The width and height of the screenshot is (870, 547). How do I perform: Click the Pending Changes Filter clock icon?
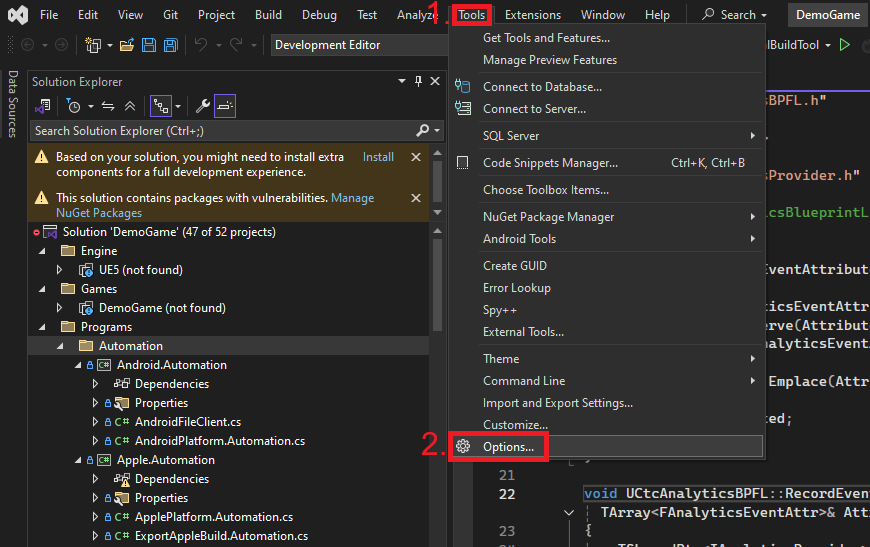click(x=74, y=106)
